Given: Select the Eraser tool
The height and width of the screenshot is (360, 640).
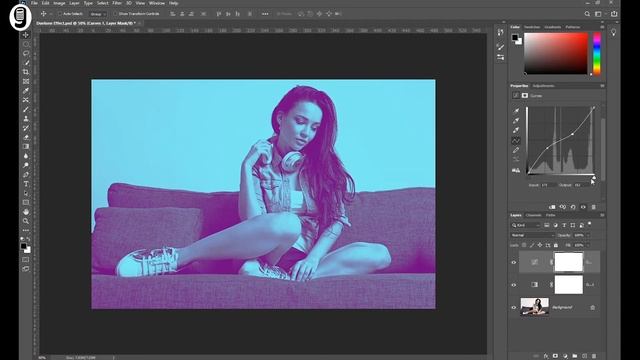Looking at the screenshot, I should [26, 137].
